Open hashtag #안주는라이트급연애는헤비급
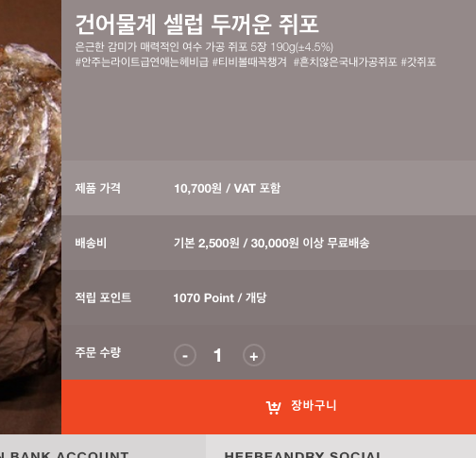 pos(142,62)
